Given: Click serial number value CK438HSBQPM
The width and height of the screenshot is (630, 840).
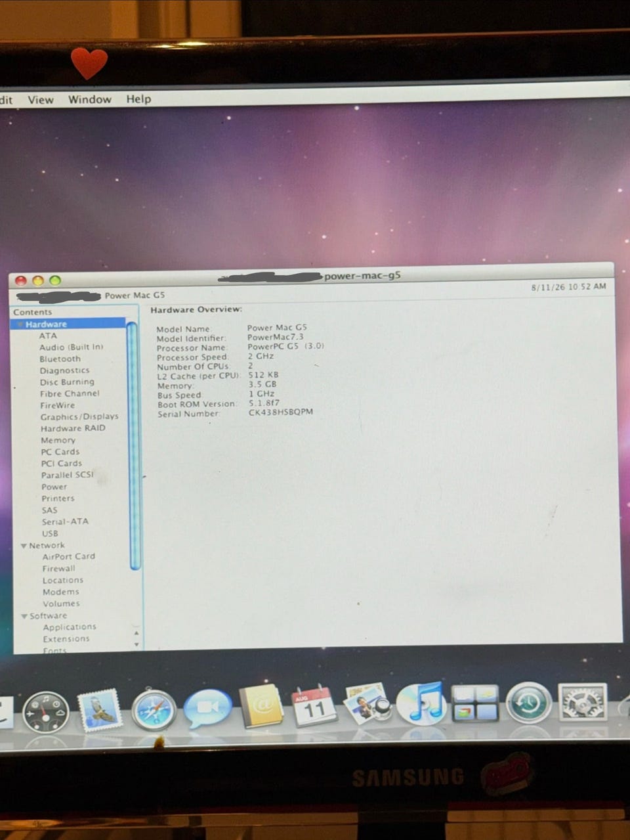Looking at the screenshot, I should tap(281, 412).
